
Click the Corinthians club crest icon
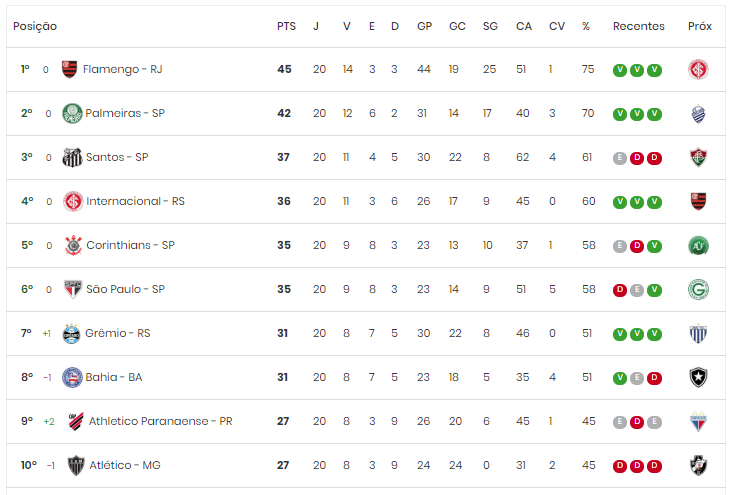coord(73,246)
